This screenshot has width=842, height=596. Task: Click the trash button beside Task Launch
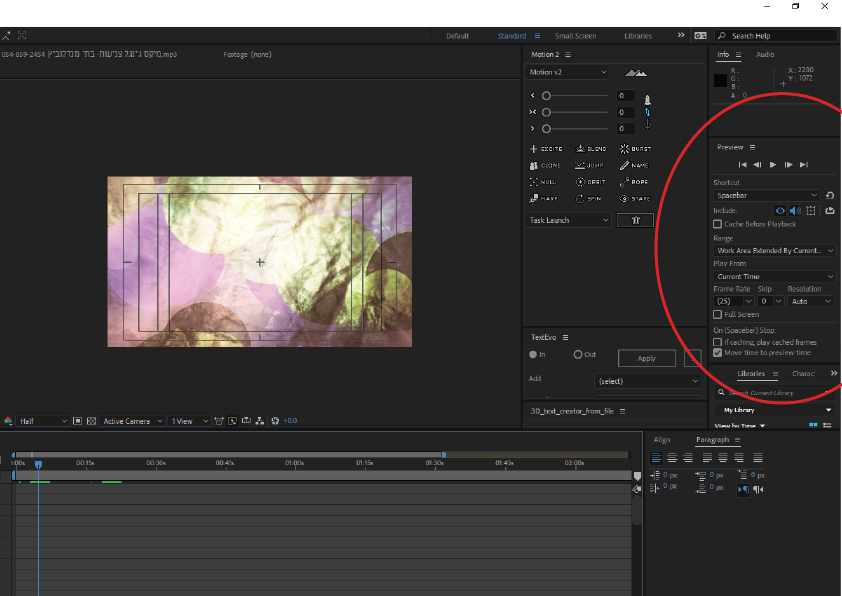click(636, 221)
